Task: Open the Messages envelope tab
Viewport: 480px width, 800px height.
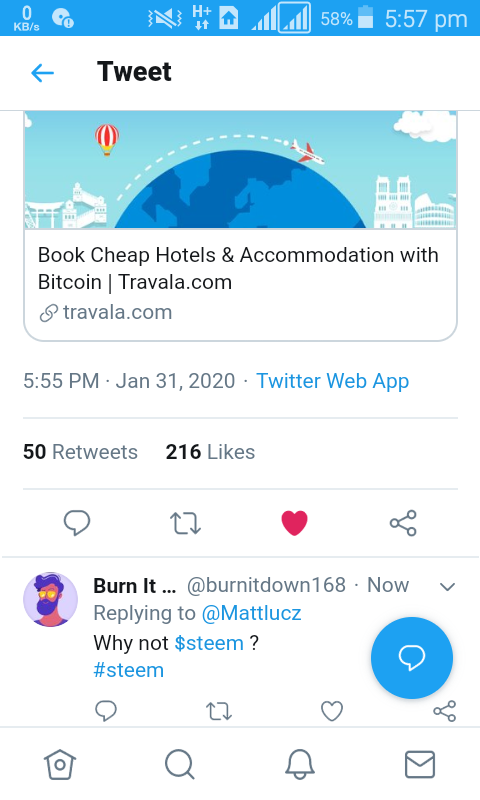Action: 420,765
